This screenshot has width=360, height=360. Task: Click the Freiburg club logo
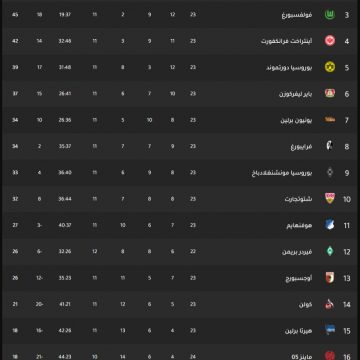pyautogui.click(x=330, y=146)
